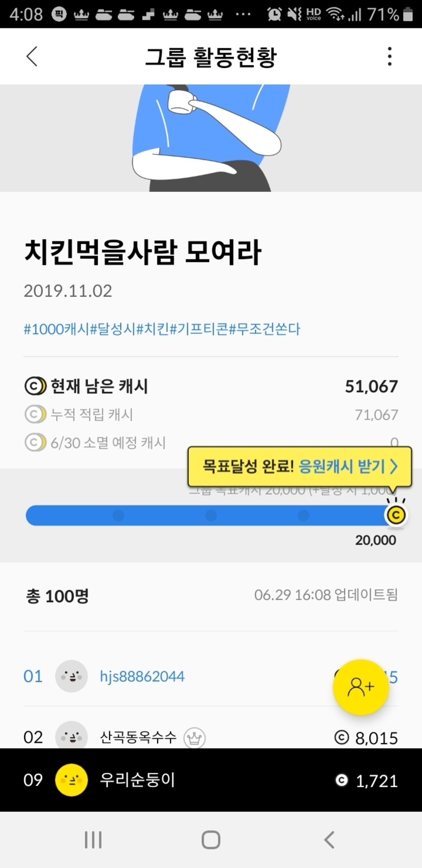Tap the chevron after 응원캐시 받기
The image size is (422, 868).
click(x=394, y=466)
